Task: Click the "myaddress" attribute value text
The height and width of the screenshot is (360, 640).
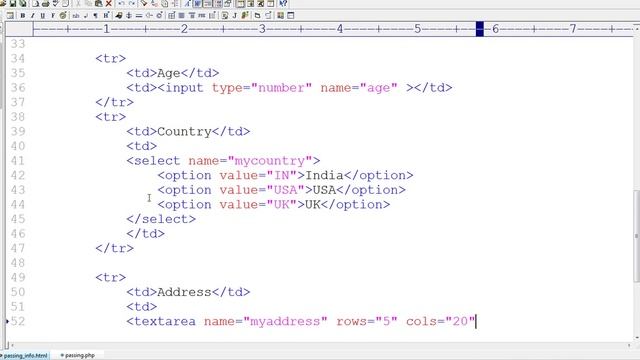Action: coord(285,322)
